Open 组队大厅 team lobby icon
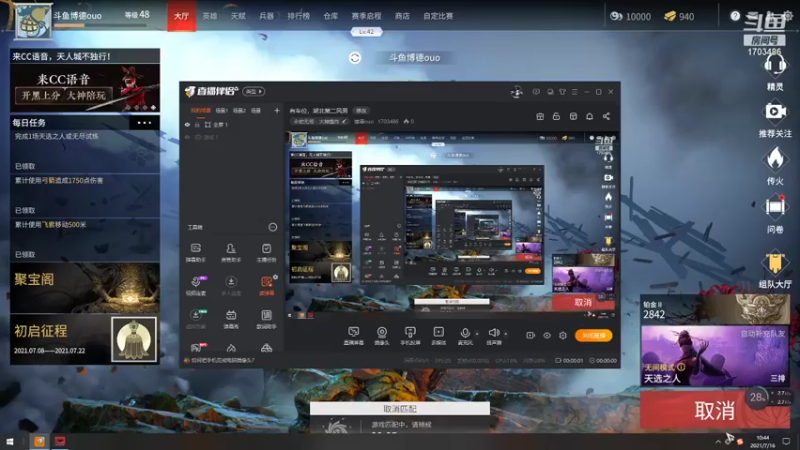This screenshot has width=800, height=450. click(x=775, y=262)
